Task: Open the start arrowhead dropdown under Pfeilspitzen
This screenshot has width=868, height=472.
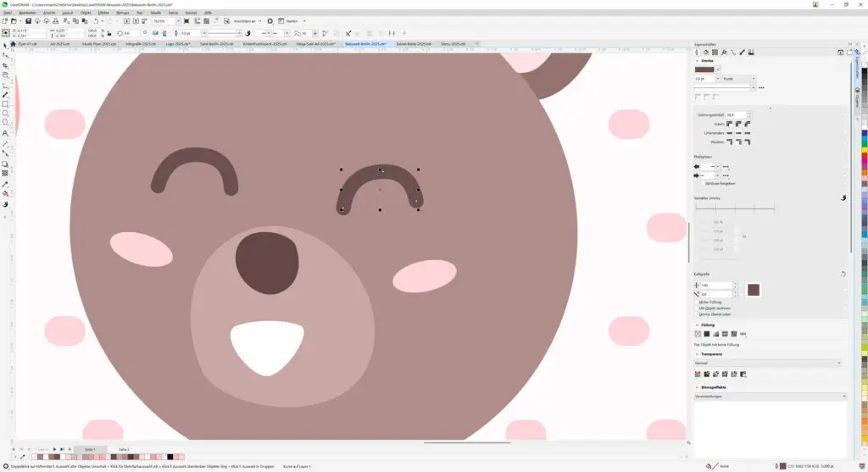Action: [x=717, y=167]
